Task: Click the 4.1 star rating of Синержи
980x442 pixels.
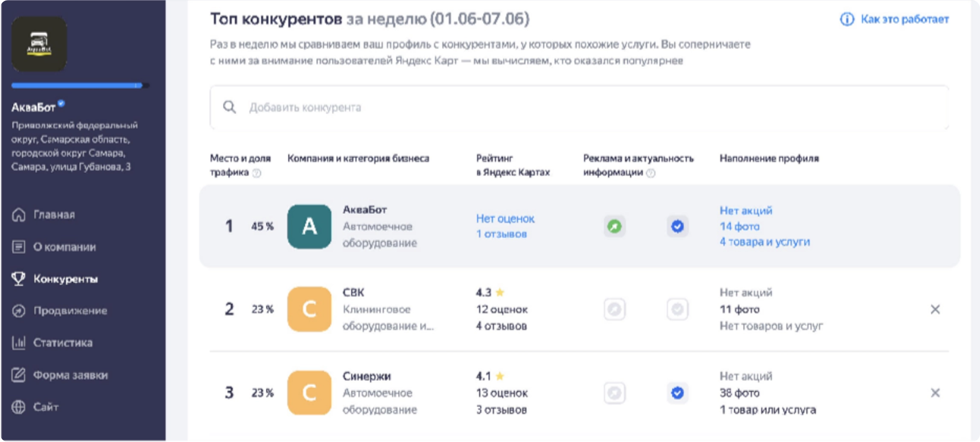Action: [x=490, y=376]
